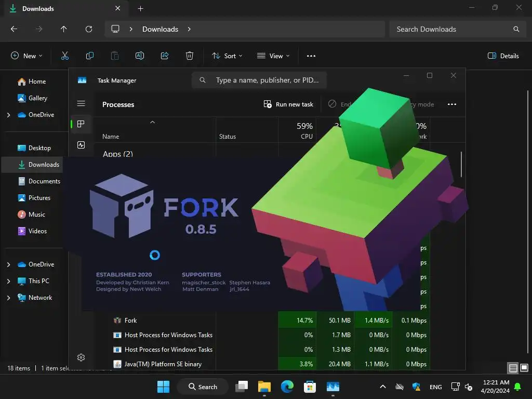Go back with File Explorer back arrow

pos(14,29)
